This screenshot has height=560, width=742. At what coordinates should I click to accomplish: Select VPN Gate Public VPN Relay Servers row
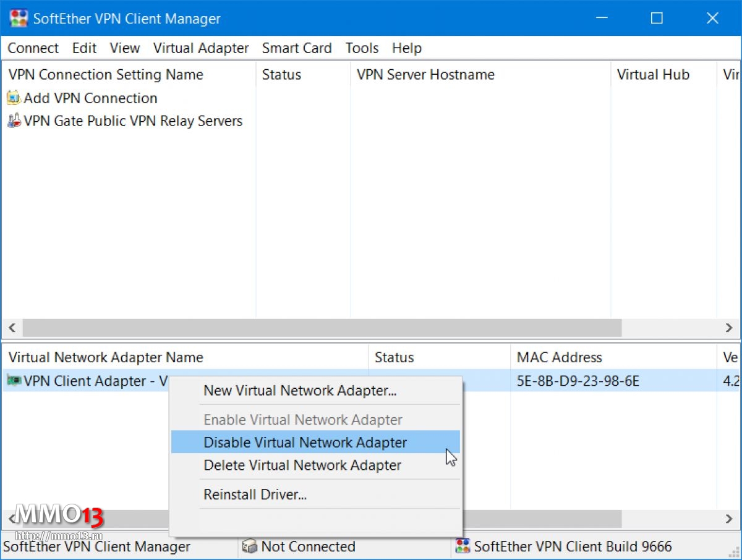tap(133, 121)
